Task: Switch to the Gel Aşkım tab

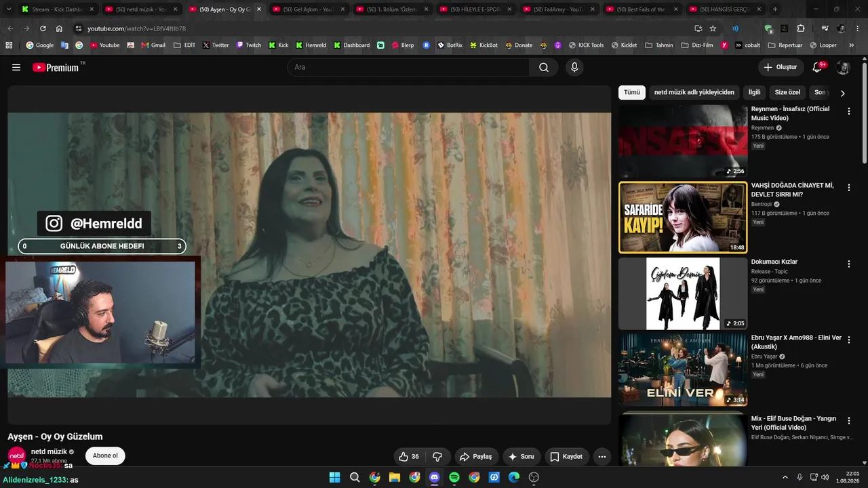Action: (309, 9)
